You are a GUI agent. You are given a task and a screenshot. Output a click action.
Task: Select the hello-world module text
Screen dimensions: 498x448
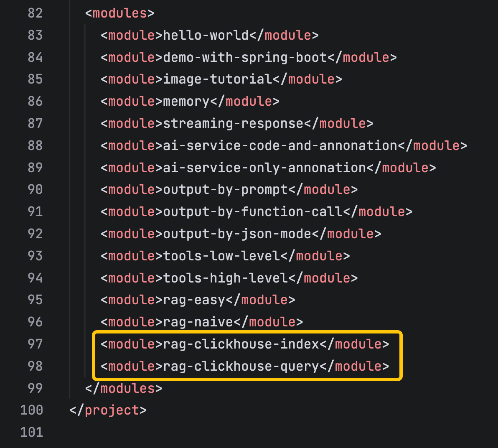(206, 35)
